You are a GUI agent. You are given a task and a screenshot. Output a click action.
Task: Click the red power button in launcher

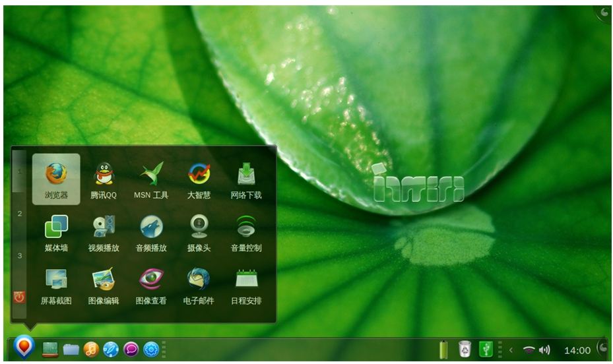click(19, 297)
